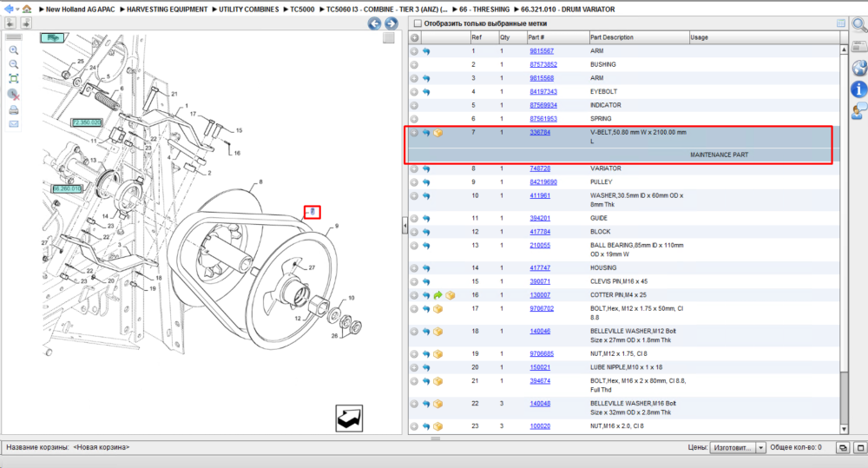Click the zoom out magnifier tool

14,64
